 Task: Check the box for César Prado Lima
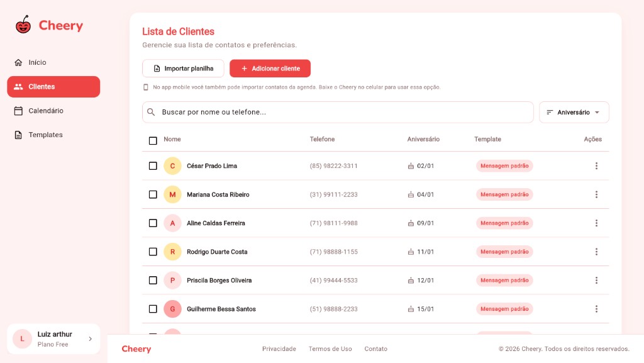tap(153, 166)
